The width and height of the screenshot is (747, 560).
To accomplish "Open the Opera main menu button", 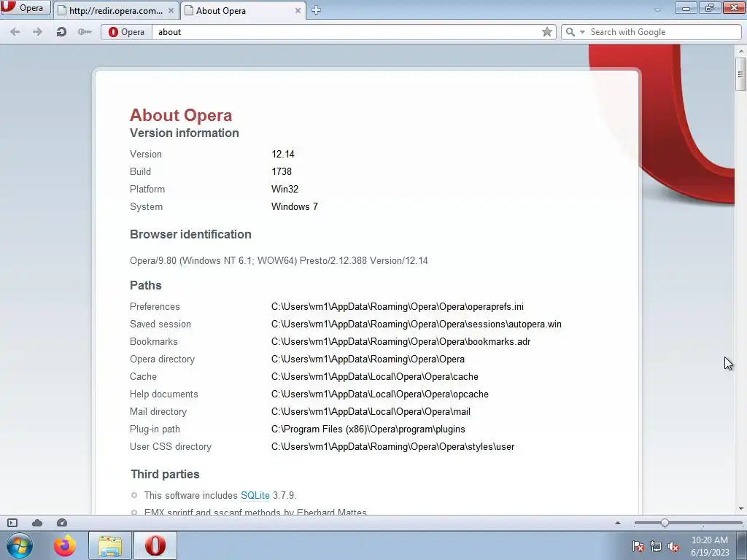I will 25,7.
